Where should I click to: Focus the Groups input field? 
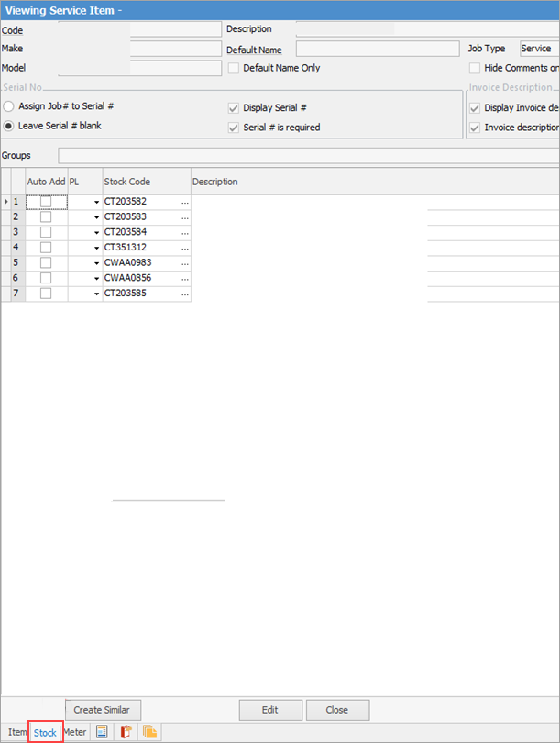pos(309,155)
